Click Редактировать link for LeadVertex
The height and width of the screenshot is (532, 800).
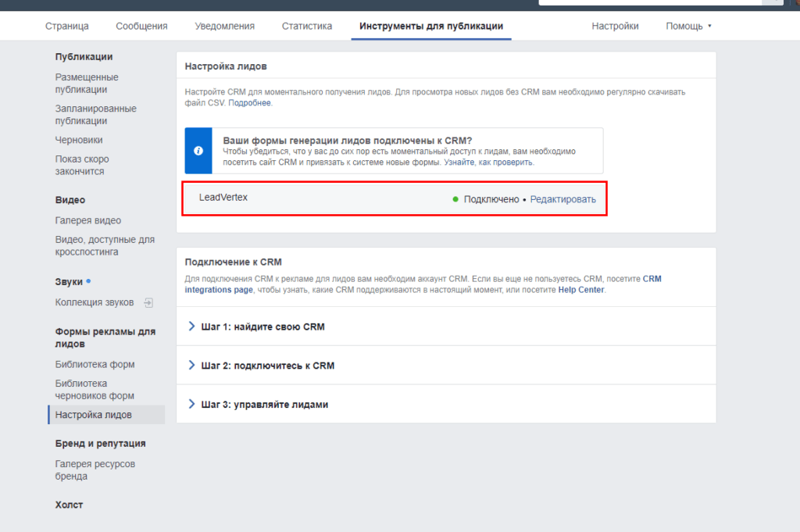point(562,199)
